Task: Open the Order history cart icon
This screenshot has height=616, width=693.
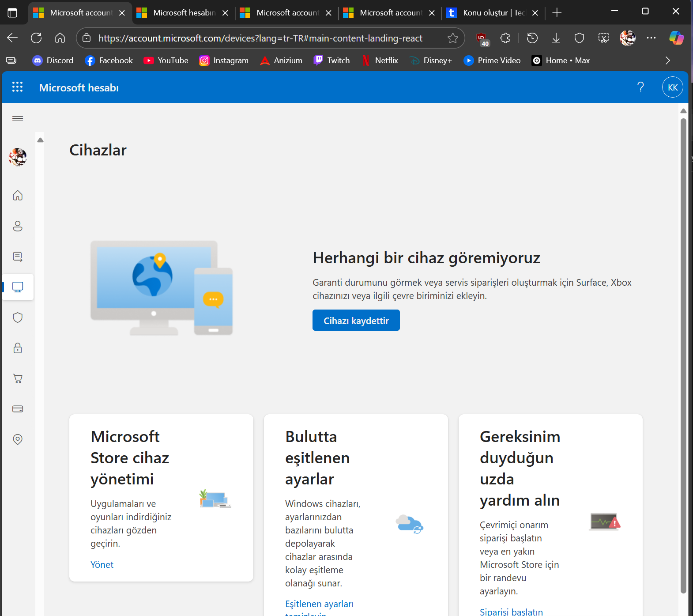Action: tap(18, 378)
